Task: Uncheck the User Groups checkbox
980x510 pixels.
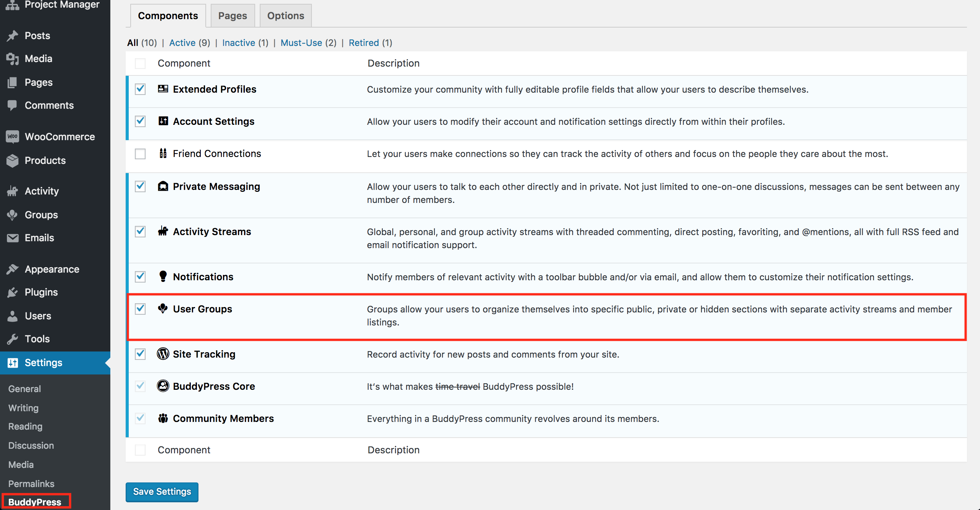Action: (x=140, y=309)
